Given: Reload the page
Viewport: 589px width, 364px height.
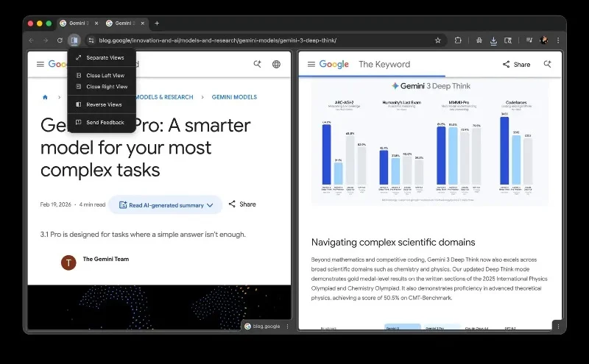Looking at the screenshot, I should [x=60, y=40].
